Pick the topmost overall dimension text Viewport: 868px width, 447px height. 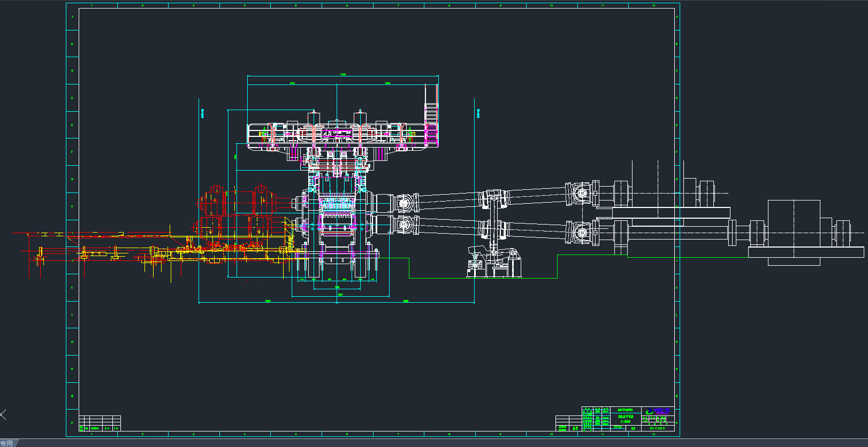click(x=342, y=74)
